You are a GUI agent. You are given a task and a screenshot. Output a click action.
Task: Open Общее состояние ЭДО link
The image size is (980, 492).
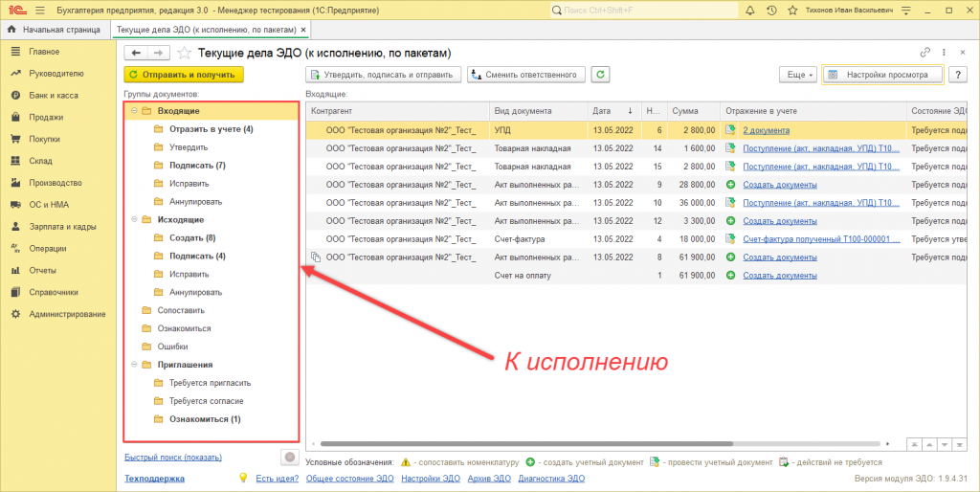coord(350,479)
